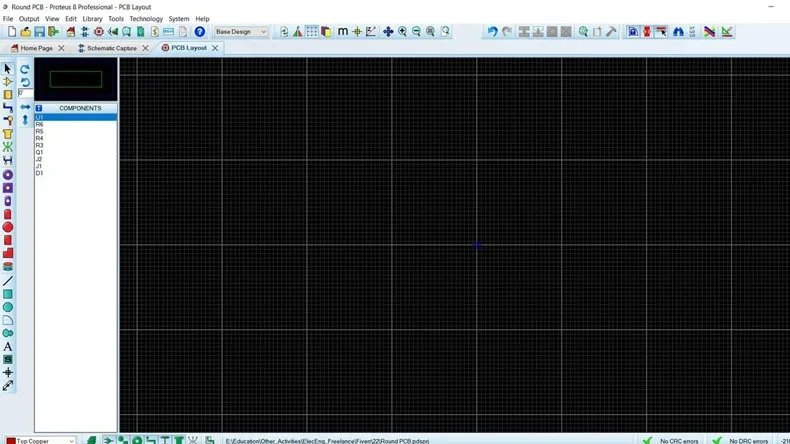Select component D1 in the list
Screen dimensions: 790x444
(x=76, y=173)
